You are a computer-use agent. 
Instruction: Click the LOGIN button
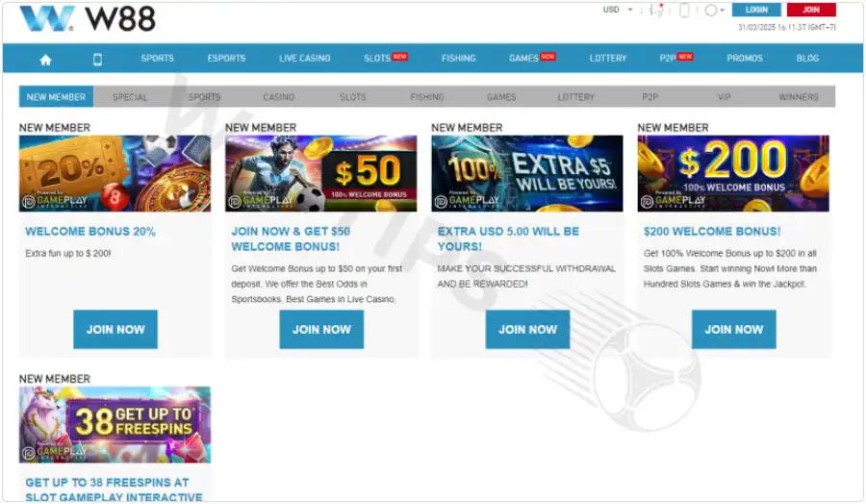pos(756,10)
